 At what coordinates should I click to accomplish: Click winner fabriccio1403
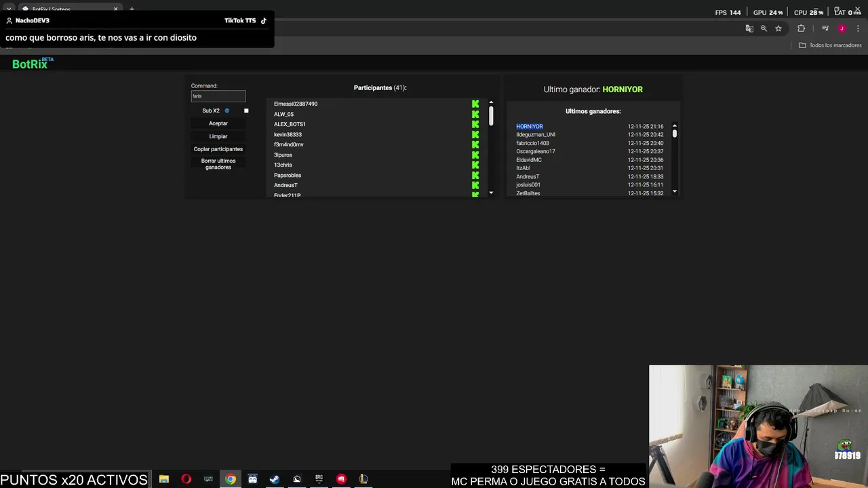[x=532, y=143]
